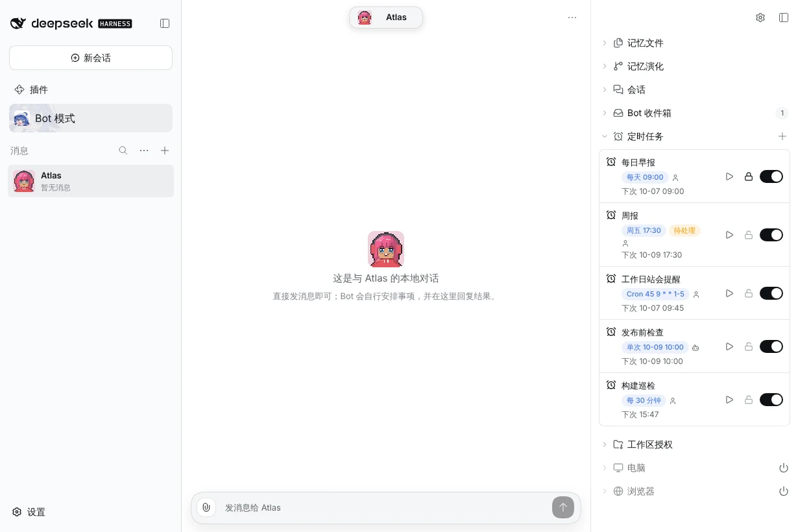Image resolution: width=798 pixels, height=532 pixels.
Task: Run the 发布前检查 task now
Action: [729, 346]
